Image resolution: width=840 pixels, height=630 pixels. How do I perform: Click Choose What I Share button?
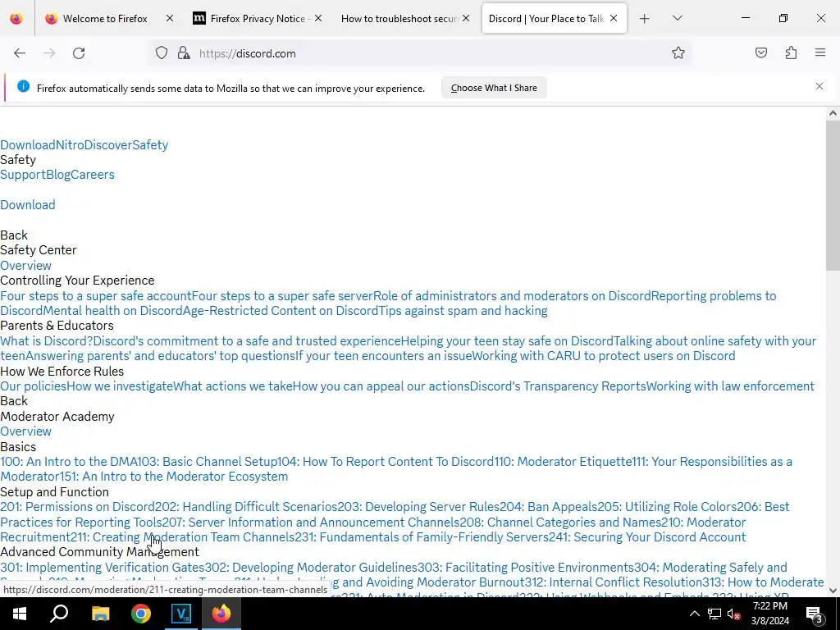point(494,88)
